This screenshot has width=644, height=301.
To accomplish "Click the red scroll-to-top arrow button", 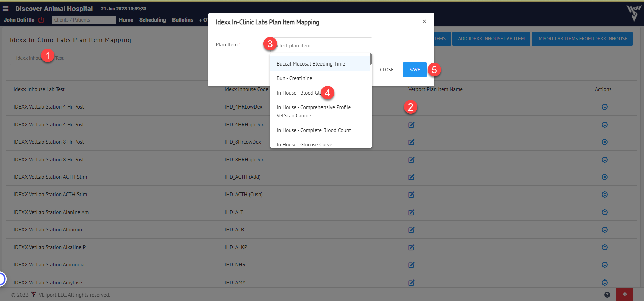I will pos(625,294).
